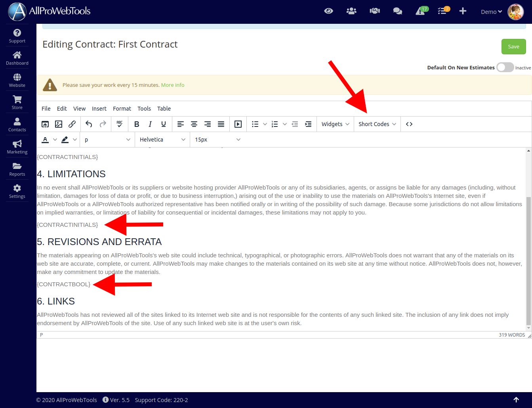The width and height of the screenshot is (532, 408).
Task: Align text left
Action: coord(181,124)
